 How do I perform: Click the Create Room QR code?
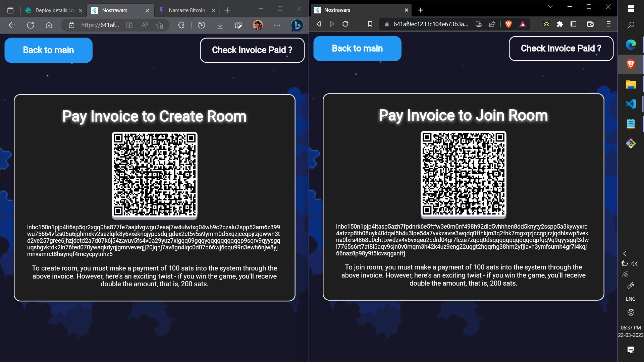[155, 174]
